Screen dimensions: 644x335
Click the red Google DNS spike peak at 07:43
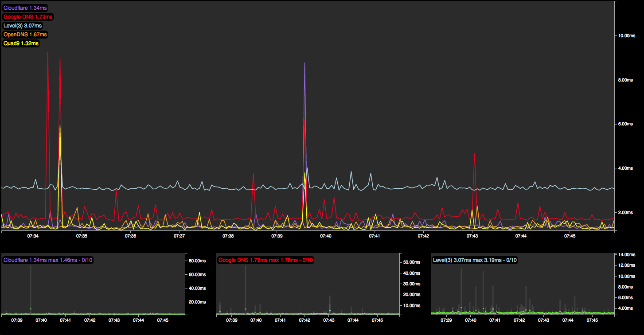click(474, 154)
